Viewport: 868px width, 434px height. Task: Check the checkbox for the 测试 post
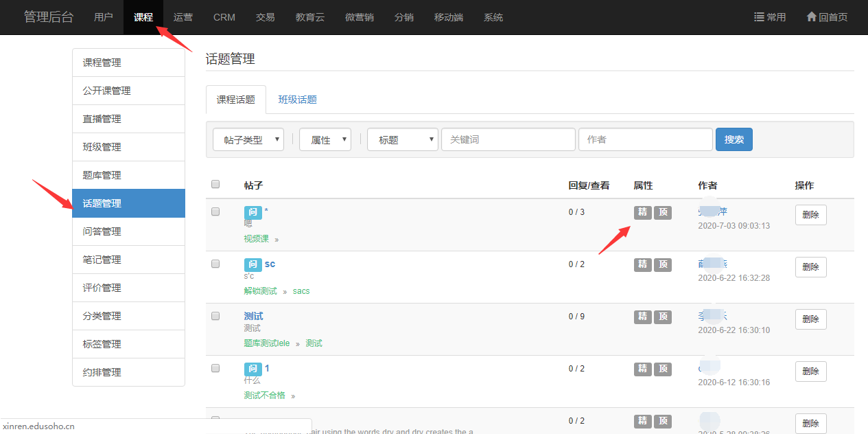point(215,316)
